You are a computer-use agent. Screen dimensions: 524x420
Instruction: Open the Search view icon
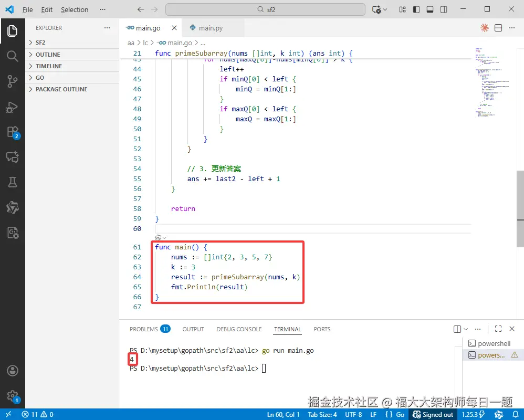pyautogui.click(x=13, y=56)
